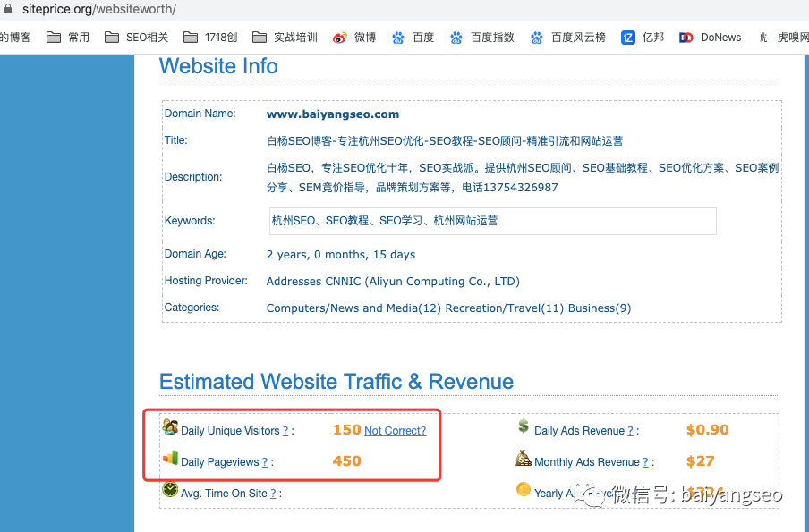Click the Business(9) category

(600, 308)
